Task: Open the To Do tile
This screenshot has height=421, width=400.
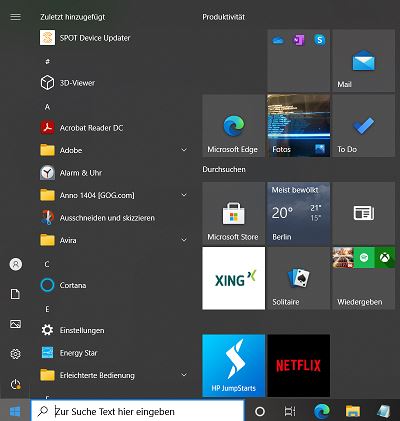Action: (x=364, y=126)
